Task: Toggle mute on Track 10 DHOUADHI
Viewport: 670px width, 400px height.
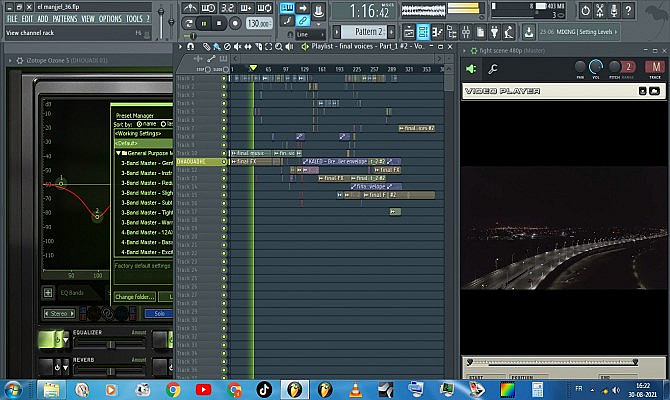Action: [225, 161]
